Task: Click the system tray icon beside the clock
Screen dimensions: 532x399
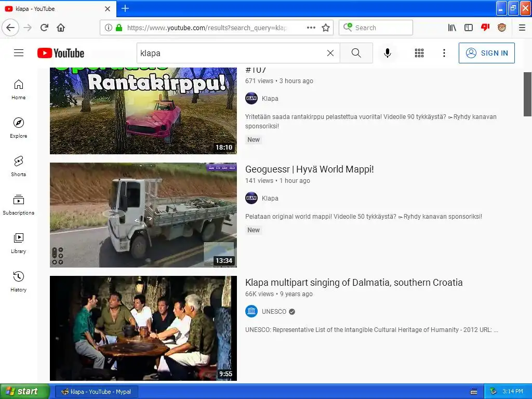Action: (493, 391)
